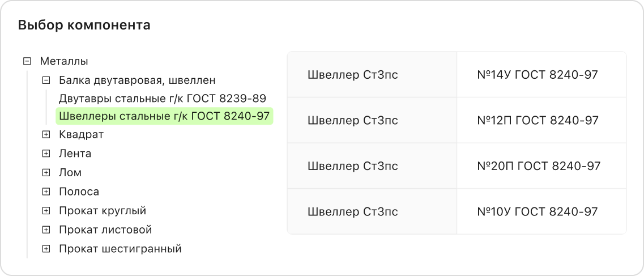
Task: Expand the Лента tree node
Action: [x=46, y=154]
